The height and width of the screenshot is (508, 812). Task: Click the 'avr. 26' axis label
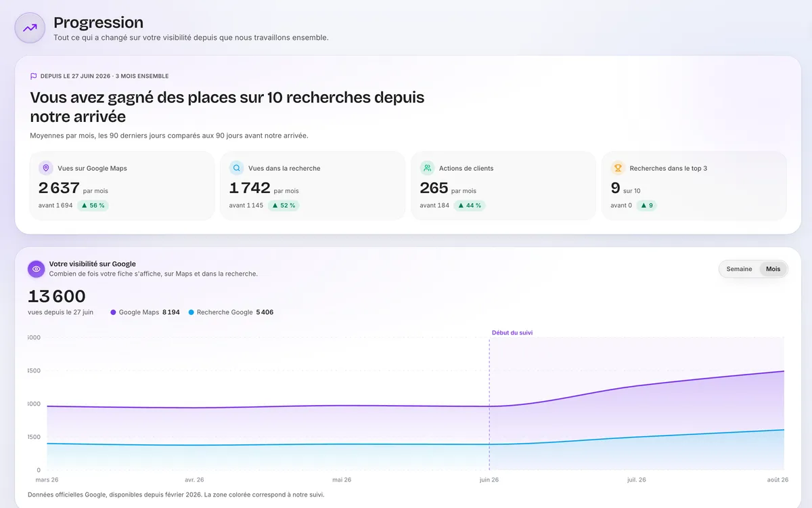coord(194,480)
